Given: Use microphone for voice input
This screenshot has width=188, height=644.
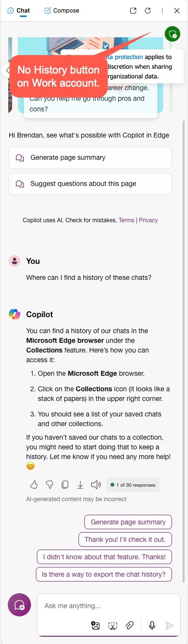Looking at the screenshot, I should 152,626.
